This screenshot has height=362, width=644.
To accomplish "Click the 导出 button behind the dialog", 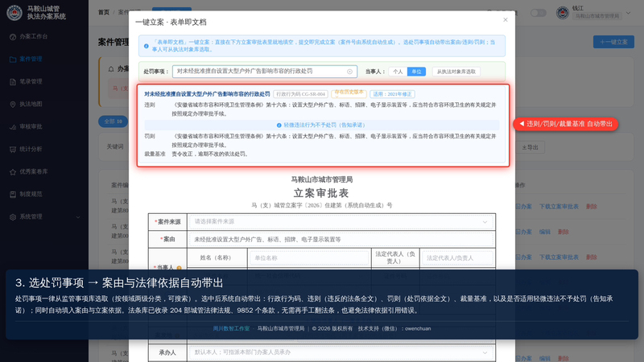I will click(530, 147).
